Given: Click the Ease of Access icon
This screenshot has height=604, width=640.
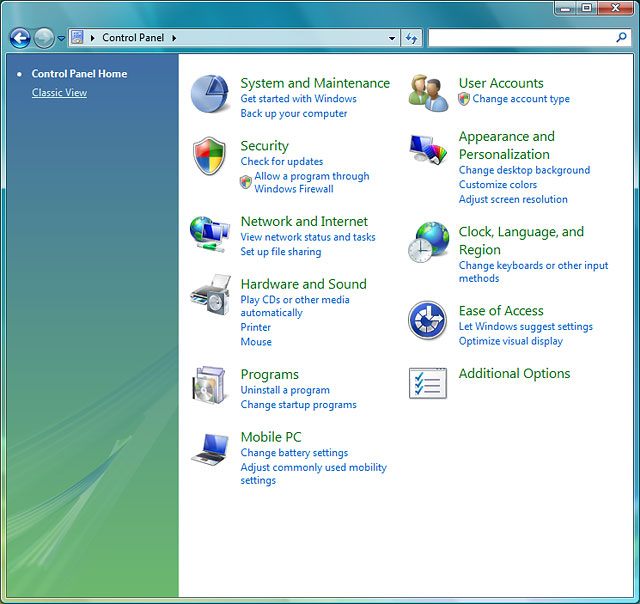Looking at the screenshot, I should (x=428, y=321).
